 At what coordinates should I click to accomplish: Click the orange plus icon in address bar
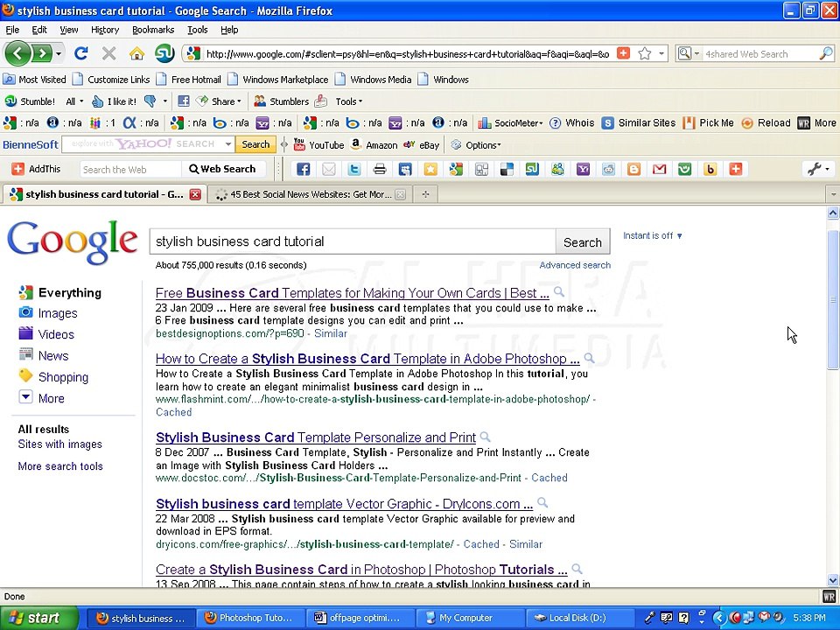623,53
